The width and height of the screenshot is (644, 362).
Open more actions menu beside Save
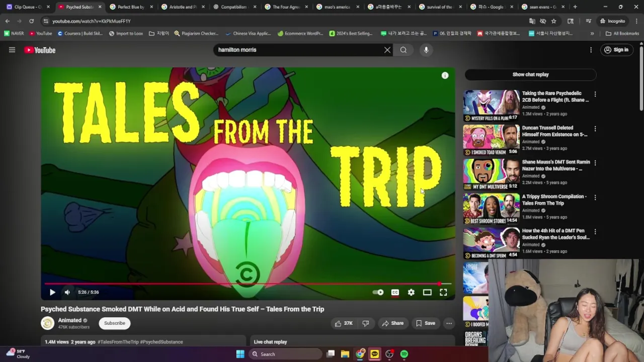point(449,323)
